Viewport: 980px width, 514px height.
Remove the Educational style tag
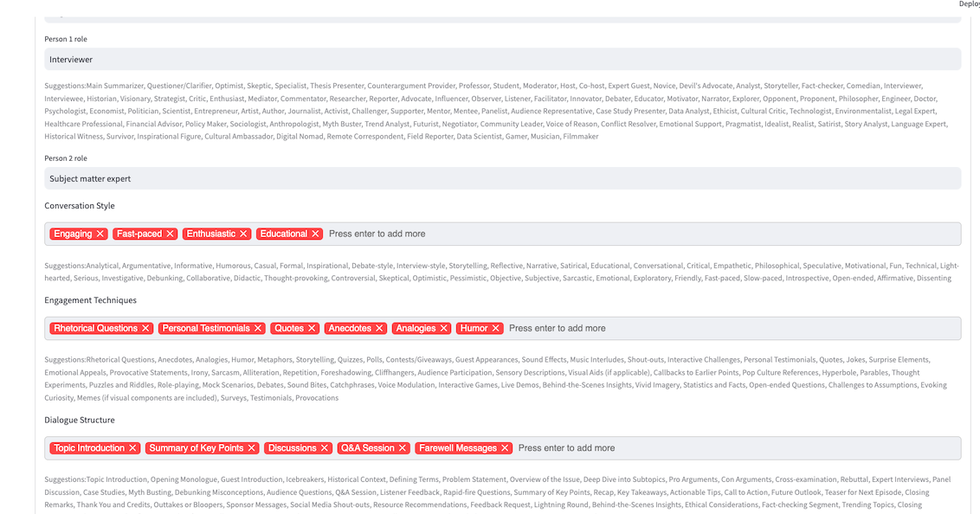(x=316, y=234)
